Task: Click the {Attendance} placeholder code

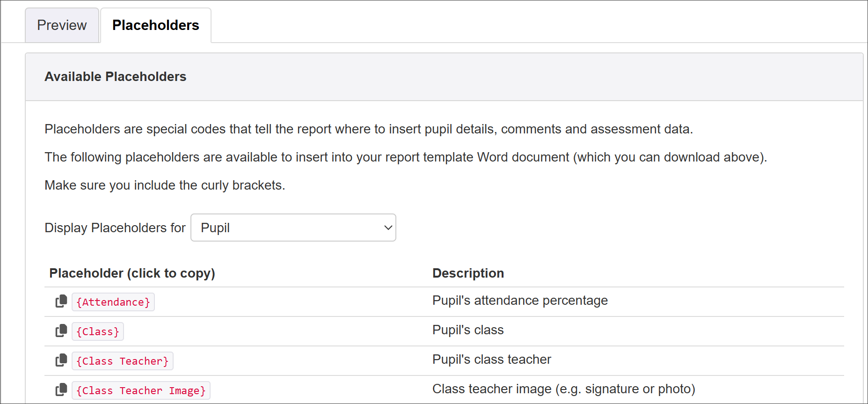Action: 113,302
